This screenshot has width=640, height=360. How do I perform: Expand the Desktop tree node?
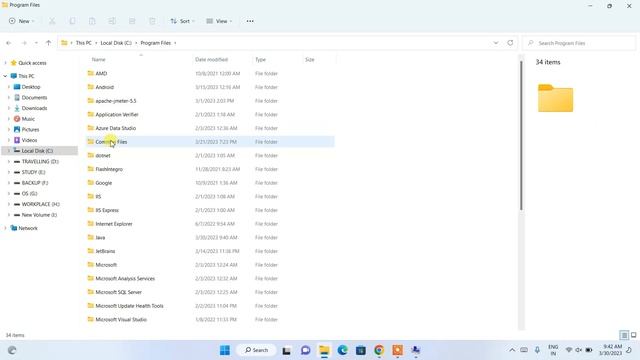(x=9, y=87)
